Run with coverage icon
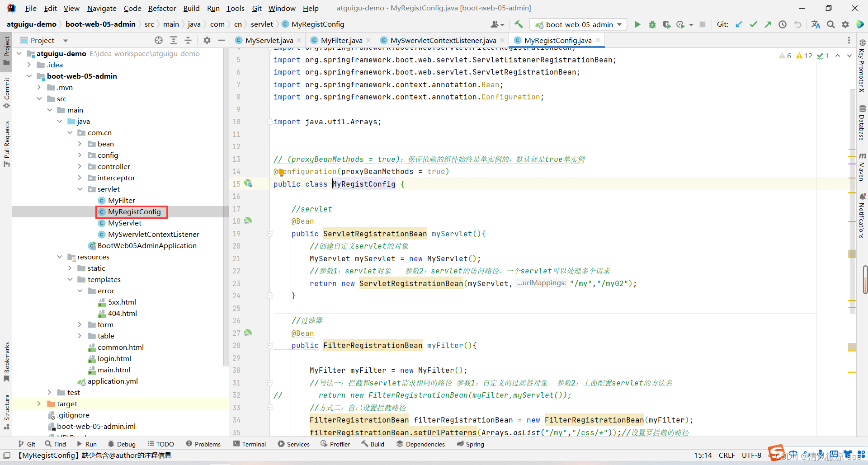 666,24
